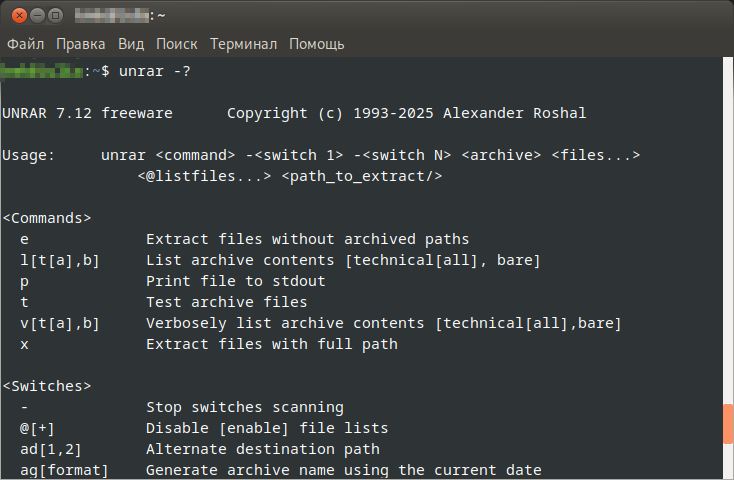This screenshot has width=734, height=480.
Task: Open the Поиск menu
Action: click(177, 44)
